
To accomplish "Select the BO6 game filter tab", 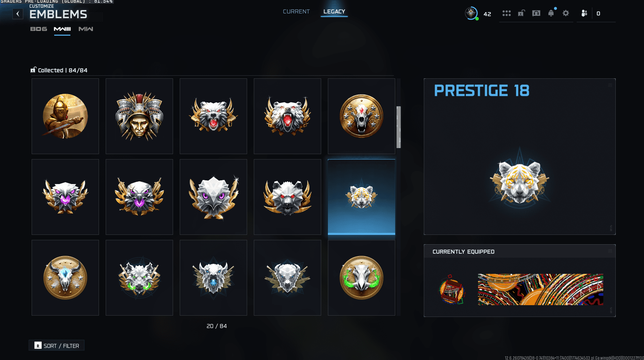I will [x=39, y=29].
